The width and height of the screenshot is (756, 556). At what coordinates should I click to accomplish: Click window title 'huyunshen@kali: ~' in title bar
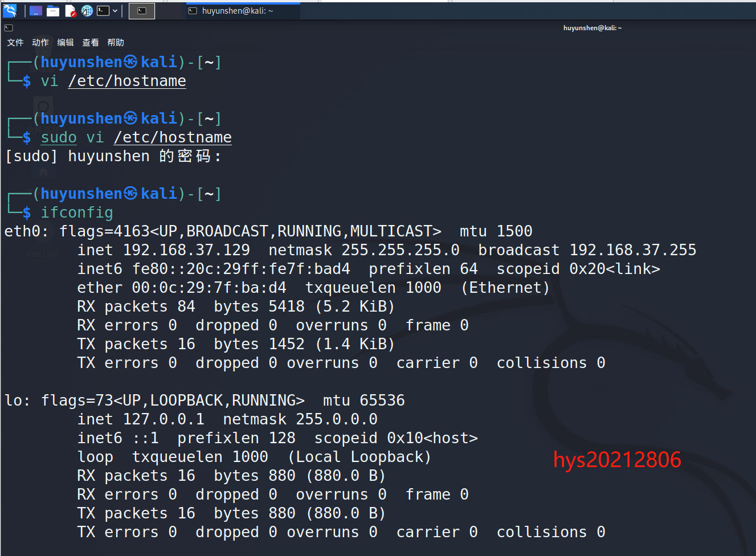pyautogui.click(x=592, y=28)
